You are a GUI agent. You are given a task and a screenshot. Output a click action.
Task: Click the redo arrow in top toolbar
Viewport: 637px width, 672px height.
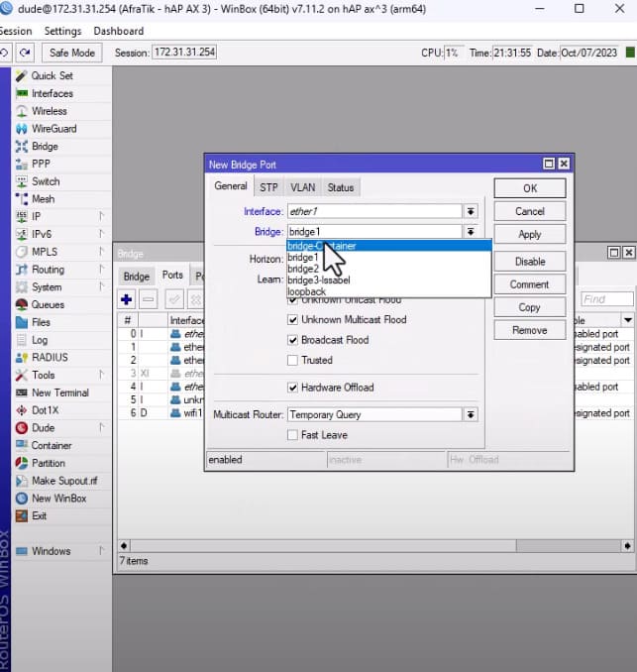[25, 53]
